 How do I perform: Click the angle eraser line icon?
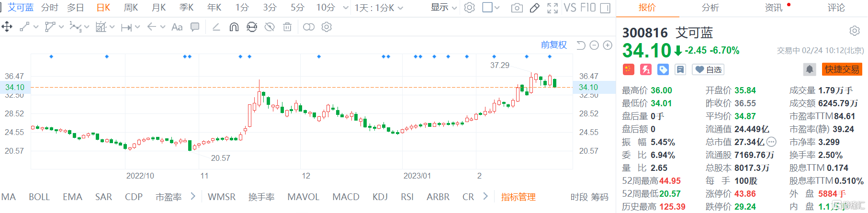click(x=216, y=27)
